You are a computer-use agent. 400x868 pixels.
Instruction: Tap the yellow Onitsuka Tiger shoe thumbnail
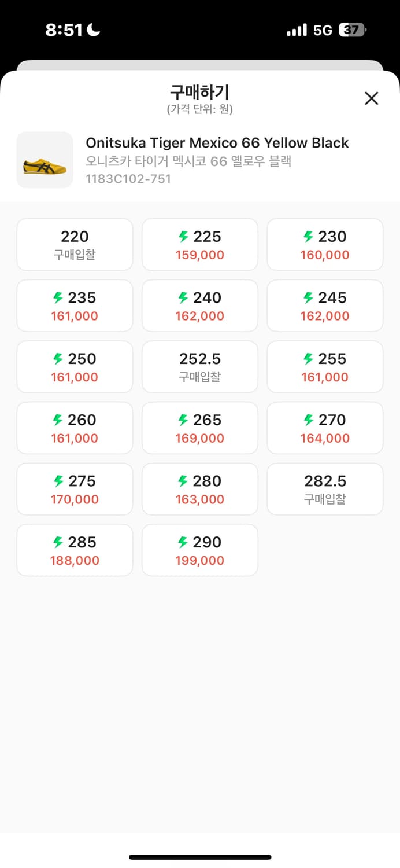click(45, 160)
